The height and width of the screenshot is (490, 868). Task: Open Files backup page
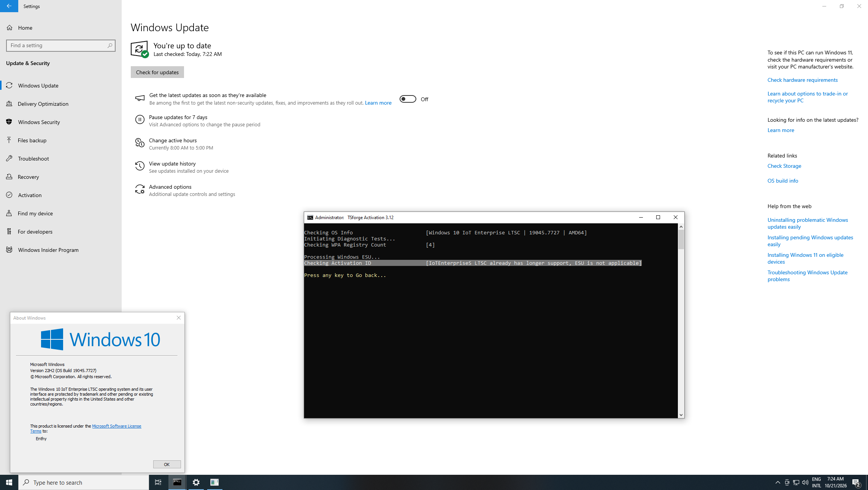61,140
